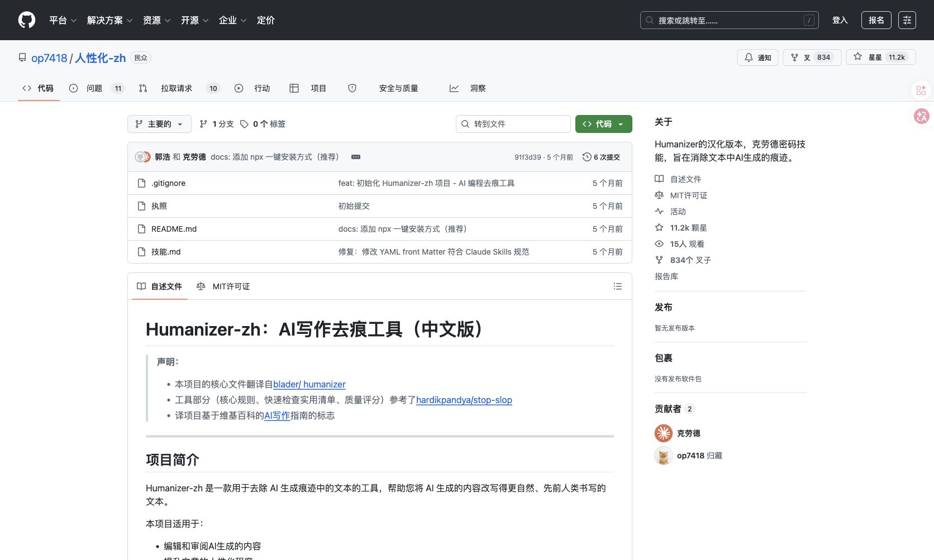The image size is (934, 560).
Task: Open the 洞察 tab
Action: tap(468, 88)
